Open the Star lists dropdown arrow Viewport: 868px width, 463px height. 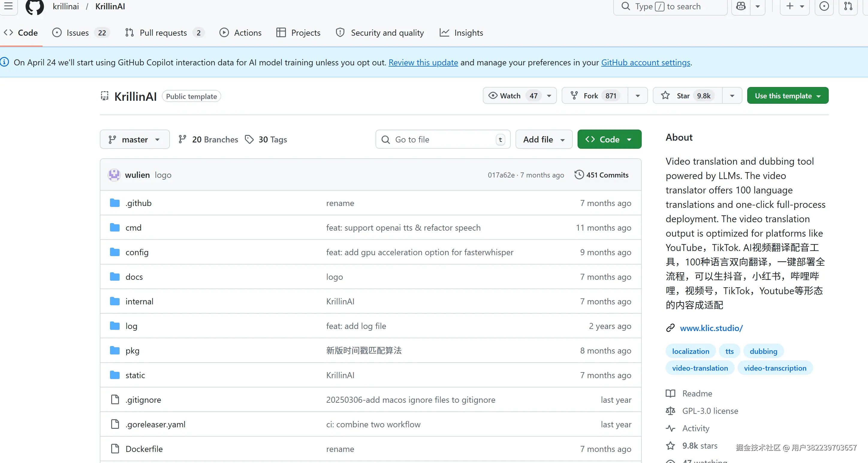[732, 96]
